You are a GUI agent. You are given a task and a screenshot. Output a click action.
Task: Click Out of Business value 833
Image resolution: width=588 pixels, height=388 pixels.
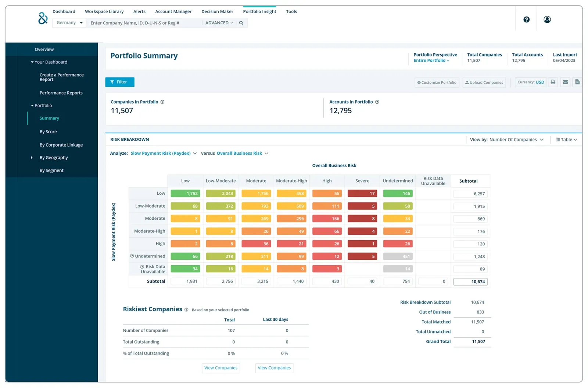point(480,312)
